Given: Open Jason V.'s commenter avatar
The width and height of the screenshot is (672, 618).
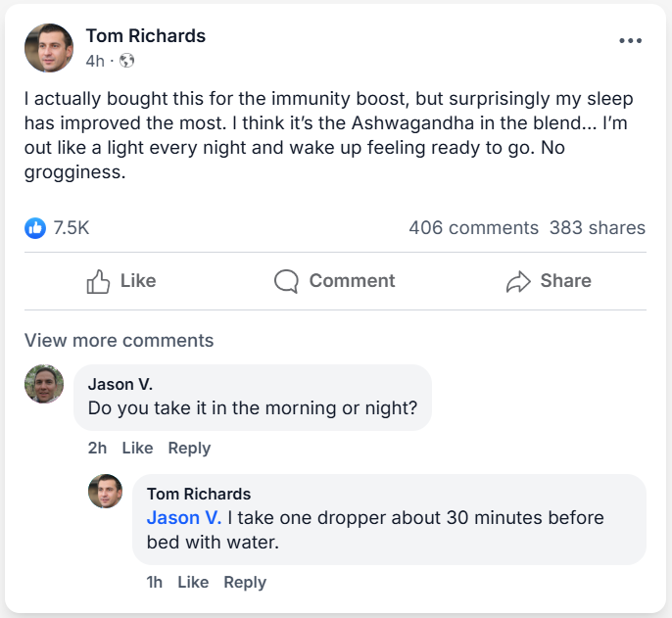Looking at the screenshot, I should (44, 384).
